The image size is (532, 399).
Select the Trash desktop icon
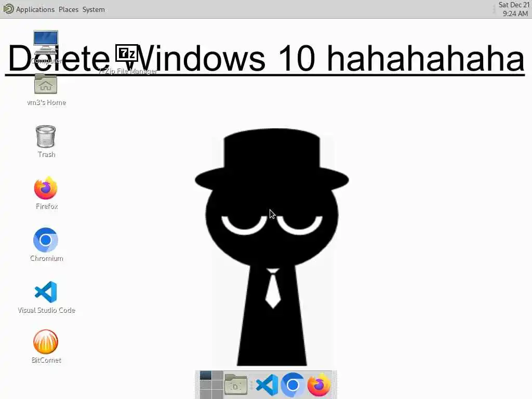coord(46,137)
